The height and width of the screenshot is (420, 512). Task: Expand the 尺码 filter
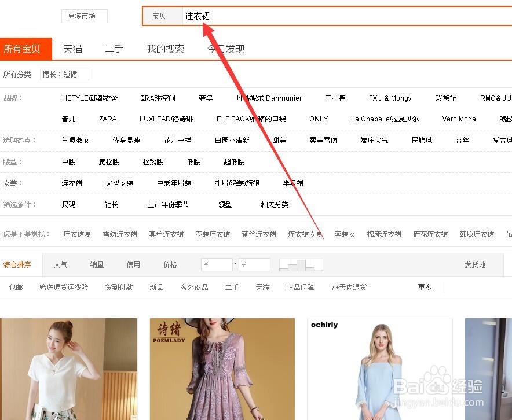68,204
